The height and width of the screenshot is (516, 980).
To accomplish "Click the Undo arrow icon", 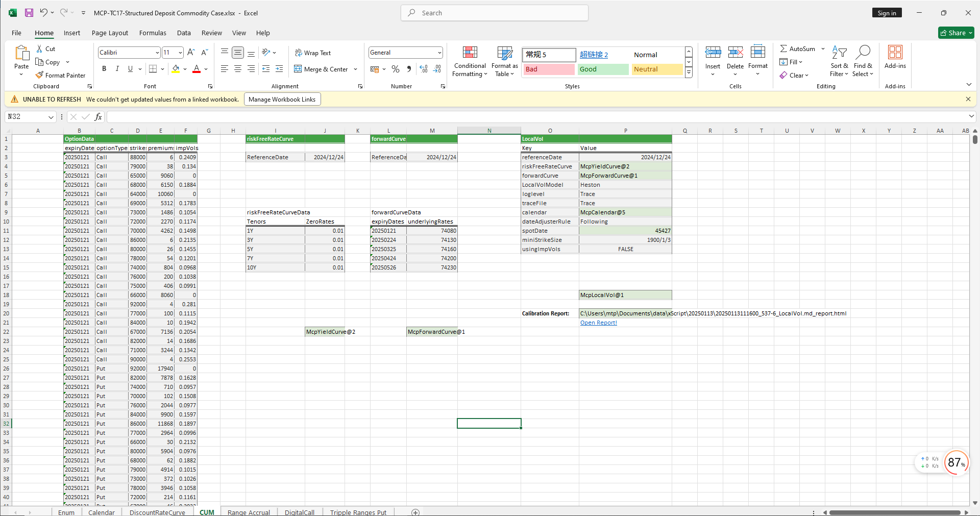I will tap(44, 13).
